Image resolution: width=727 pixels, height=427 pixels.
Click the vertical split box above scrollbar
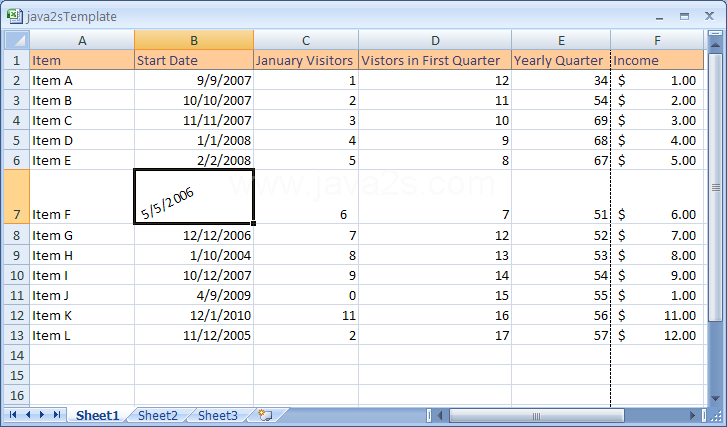click(716, 34)
